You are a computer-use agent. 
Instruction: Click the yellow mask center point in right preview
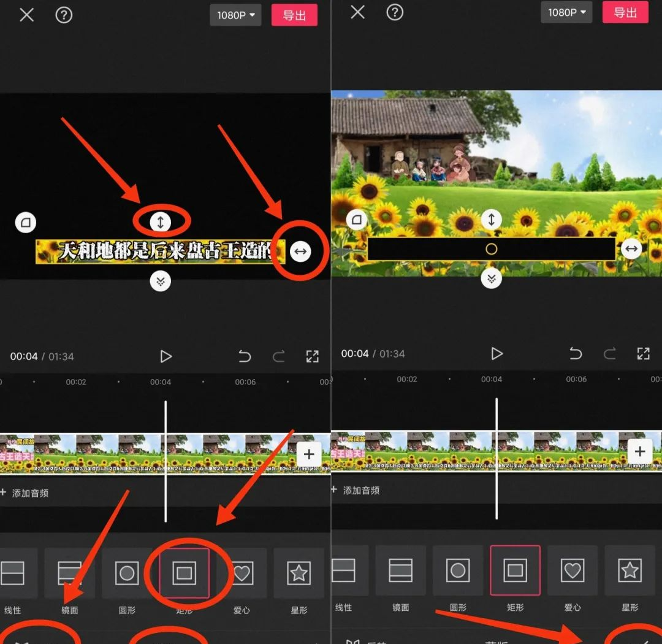pos(491,249)
